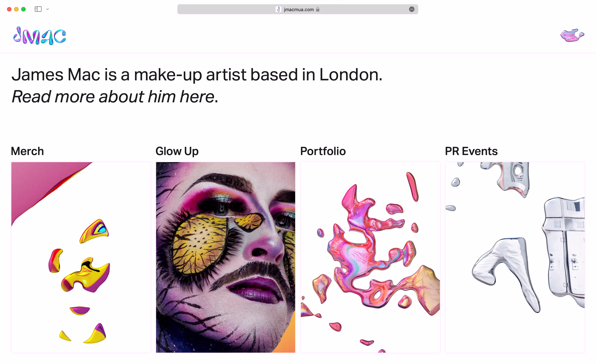View the Glow Up butterfly makeup photo

[225, 257]
